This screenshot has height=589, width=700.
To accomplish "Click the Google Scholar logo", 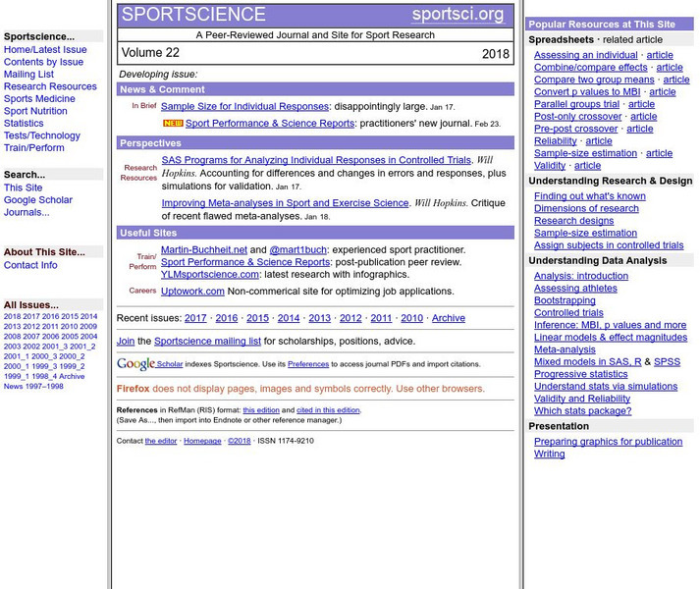I will click(136, 364).
